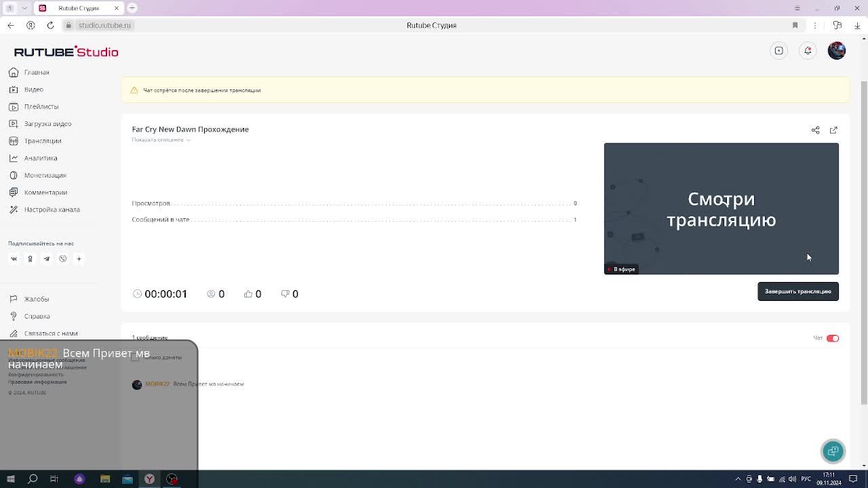The height and width of the screenshot is (488, 868).
Task: Click the create/upload plus icon in header
Action: [x=779, y=51]
